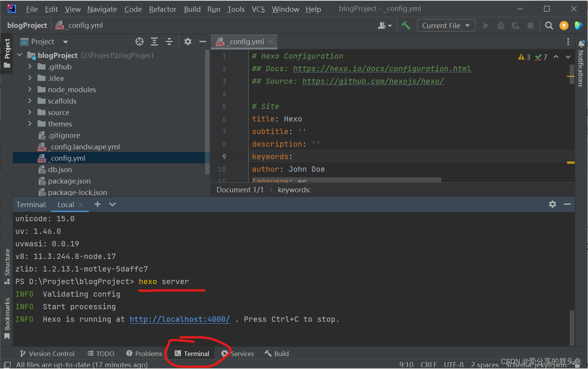
Task: Open the Terminal tool window button
Action: point(192,354)
